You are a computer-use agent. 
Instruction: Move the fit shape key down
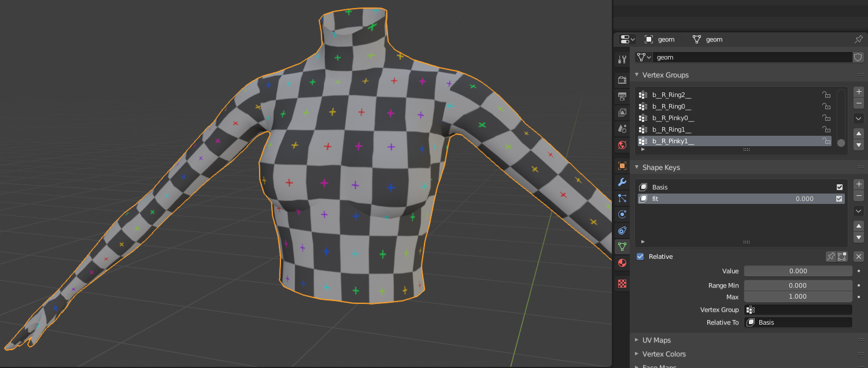pos(859,237)
